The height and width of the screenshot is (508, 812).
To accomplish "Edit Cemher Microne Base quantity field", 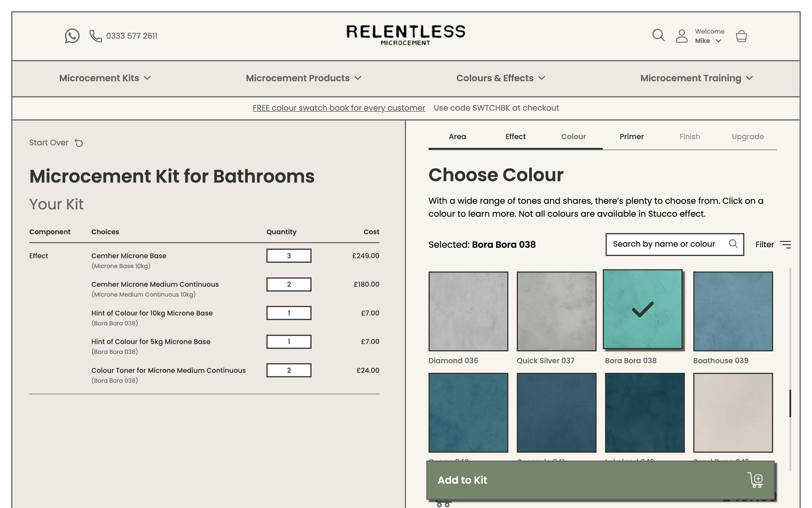I will pyautogui.click(x=289, y=256).
